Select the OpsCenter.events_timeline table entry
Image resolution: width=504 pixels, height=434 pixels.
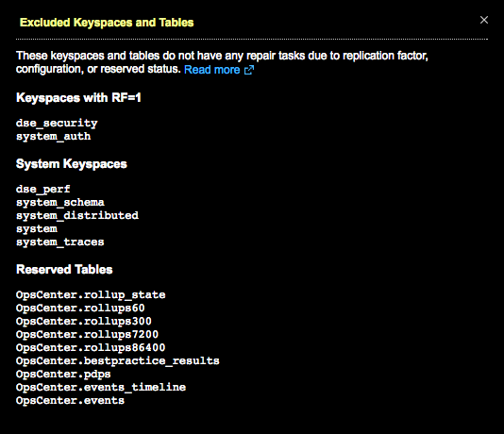(101, 387)
